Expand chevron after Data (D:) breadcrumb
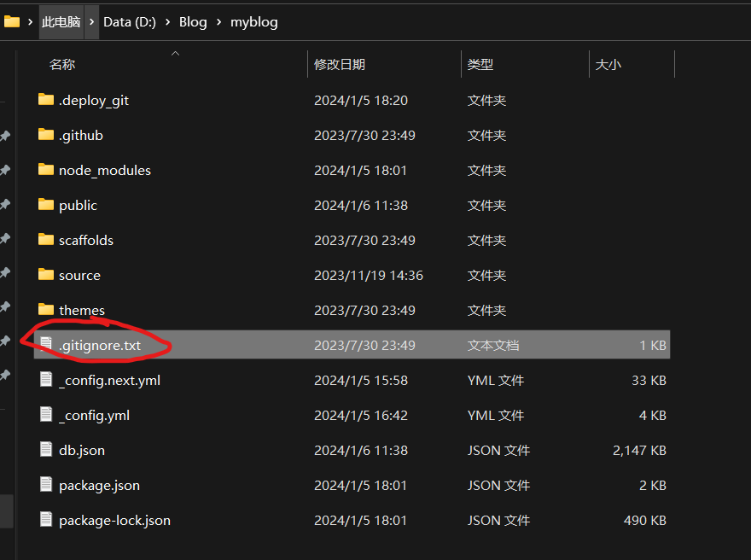The image size is (751, 560). (x=167, y=22)
